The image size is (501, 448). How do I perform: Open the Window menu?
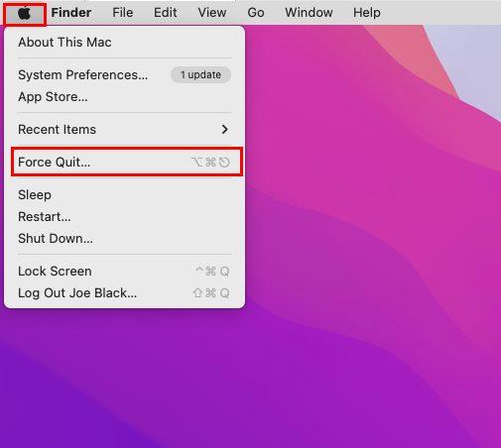(x=309, y=13)
